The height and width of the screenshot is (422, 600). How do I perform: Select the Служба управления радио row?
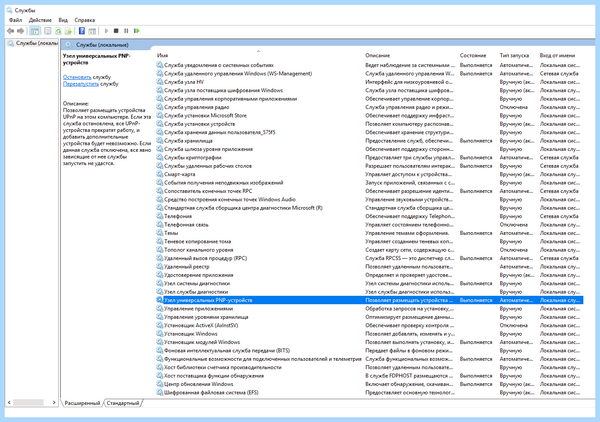(369, 107)
